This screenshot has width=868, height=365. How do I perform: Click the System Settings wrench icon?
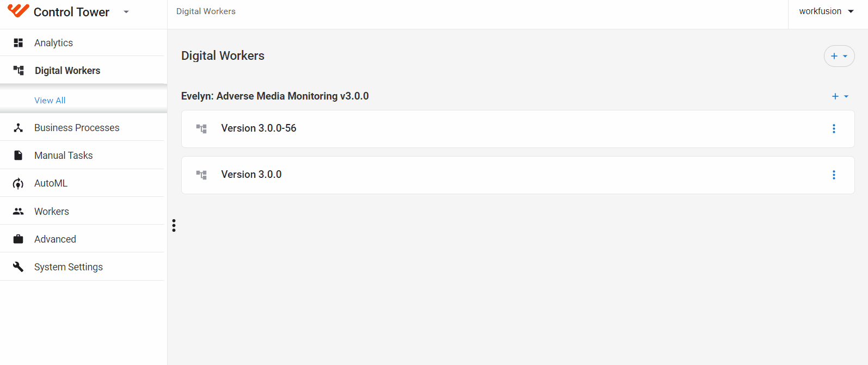click(x=18, y=267)
